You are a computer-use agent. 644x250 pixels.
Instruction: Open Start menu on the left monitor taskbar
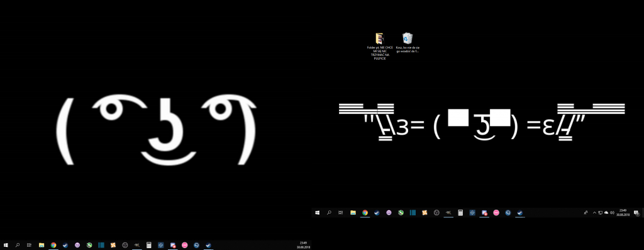[6, 245]
